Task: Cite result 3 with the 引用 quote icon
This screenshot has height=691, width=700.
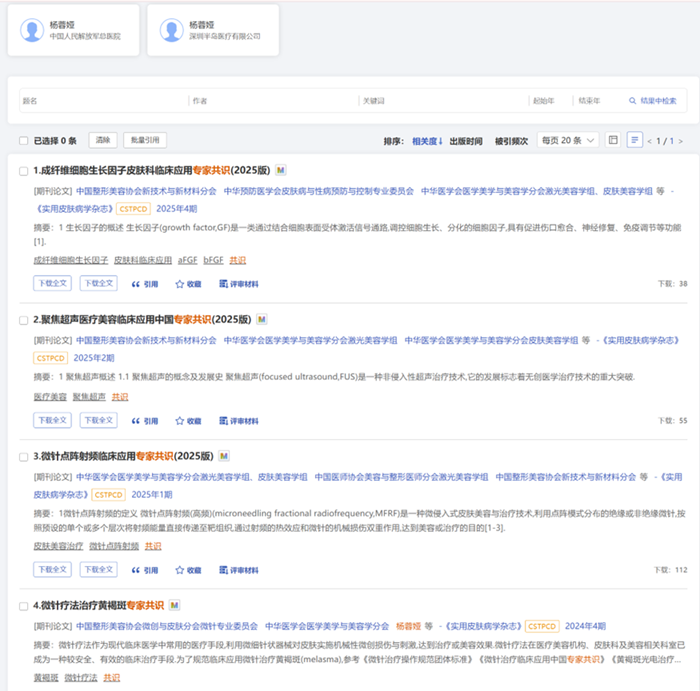Action: (145, 570)
